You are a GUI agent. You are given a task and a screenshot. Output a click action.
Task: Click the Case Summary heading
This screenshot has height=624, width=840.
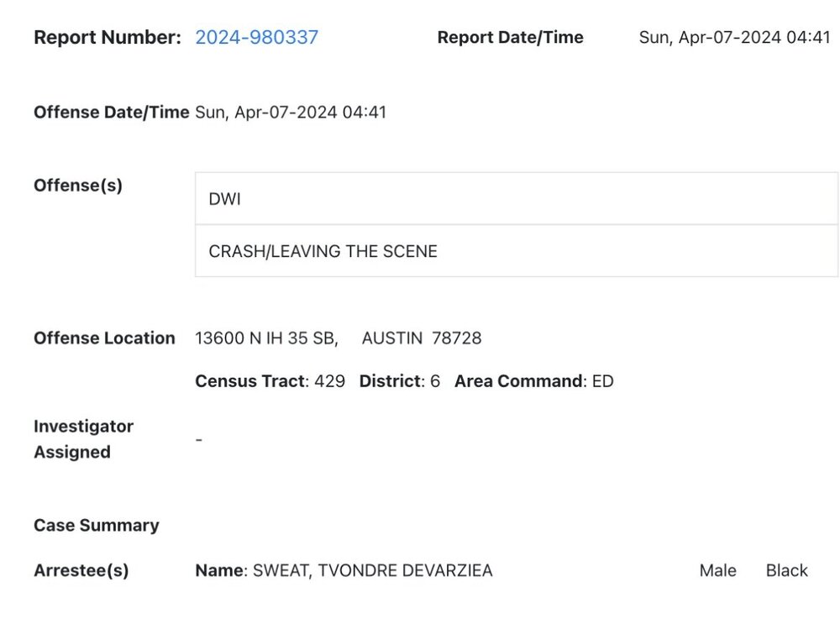[96, 525]
